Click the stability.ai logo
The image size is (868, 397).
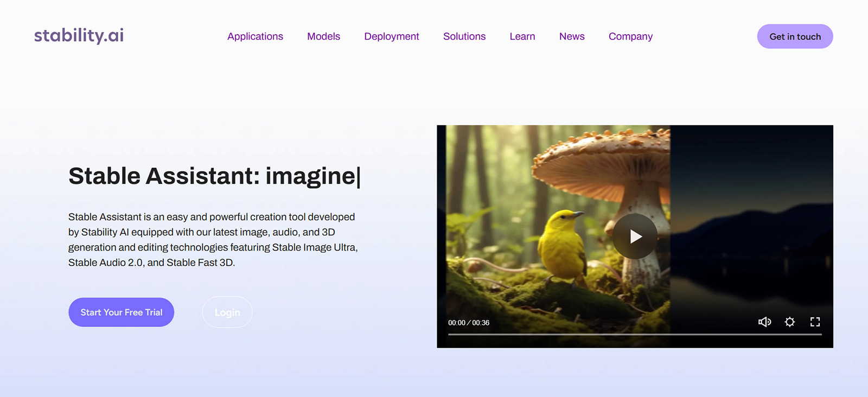coord(79,36)
